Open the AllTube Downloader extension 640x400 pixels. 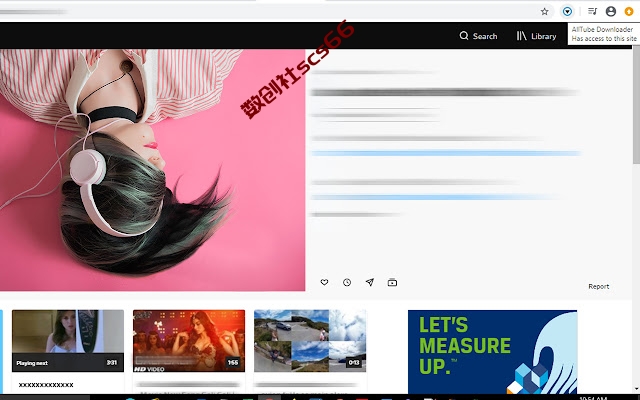click(567, 11)
